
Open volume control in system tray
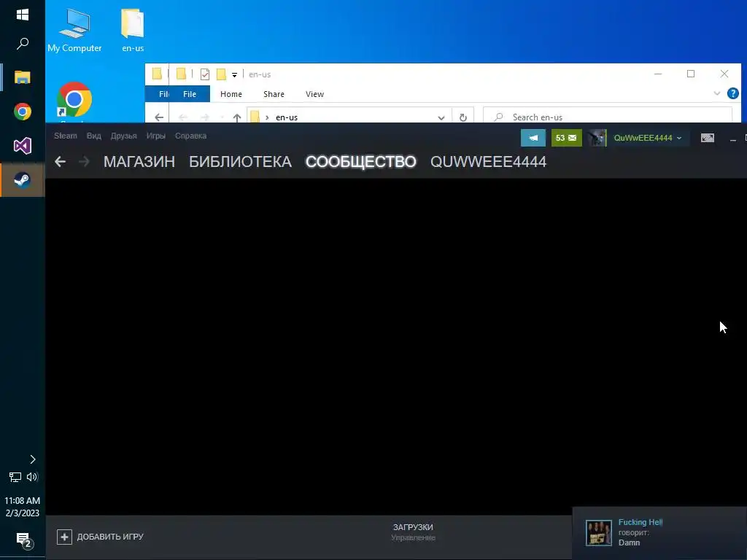(x=32, y=477)
